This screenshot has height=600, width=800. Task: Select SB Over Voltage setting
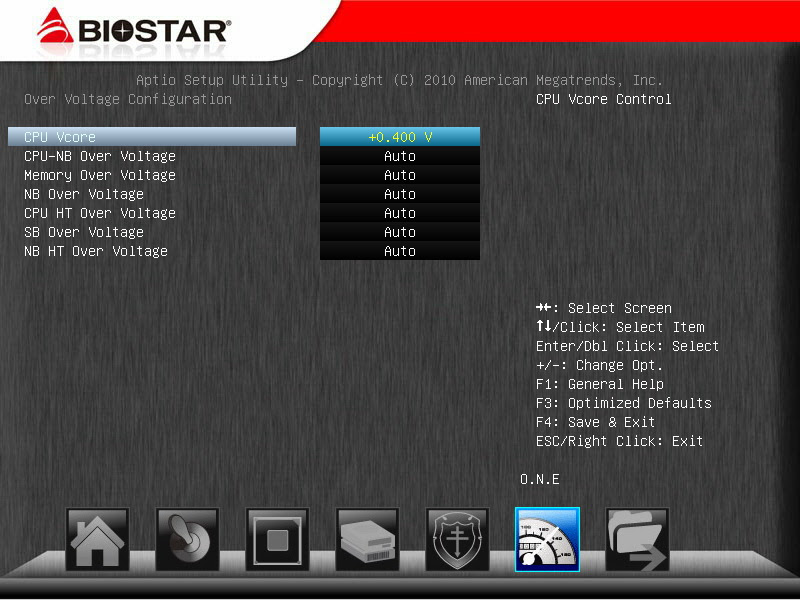(x=84, y=232)
